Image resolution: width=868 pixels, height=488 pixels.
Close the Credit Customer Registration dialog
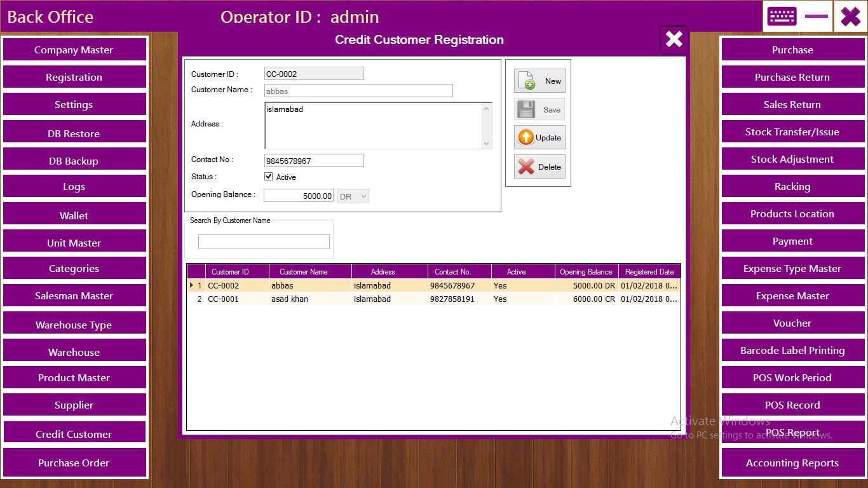tap(674, 40)
